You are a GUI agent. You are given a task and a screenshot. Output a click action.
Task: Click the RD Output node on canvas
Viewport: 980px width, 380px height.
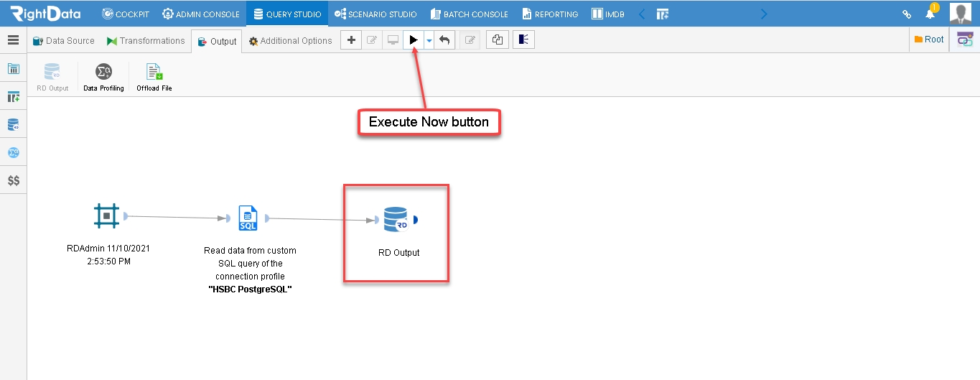tap(396, 219)
